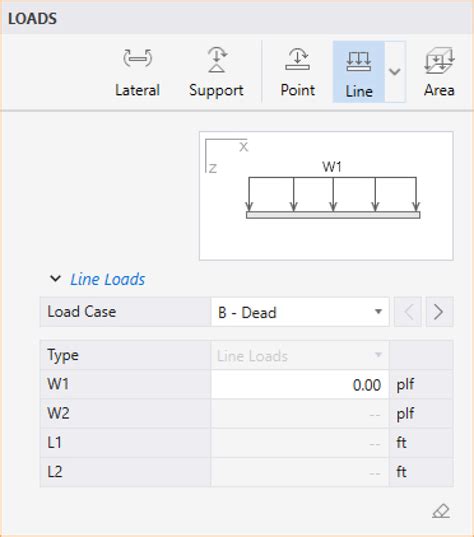Choose the Point load tool
The image size is (474, 537).
point(297,72)
